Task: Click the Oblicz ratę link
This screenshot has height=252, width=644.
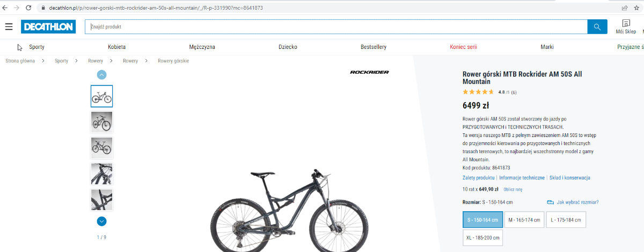Action: tap(513, 189)
